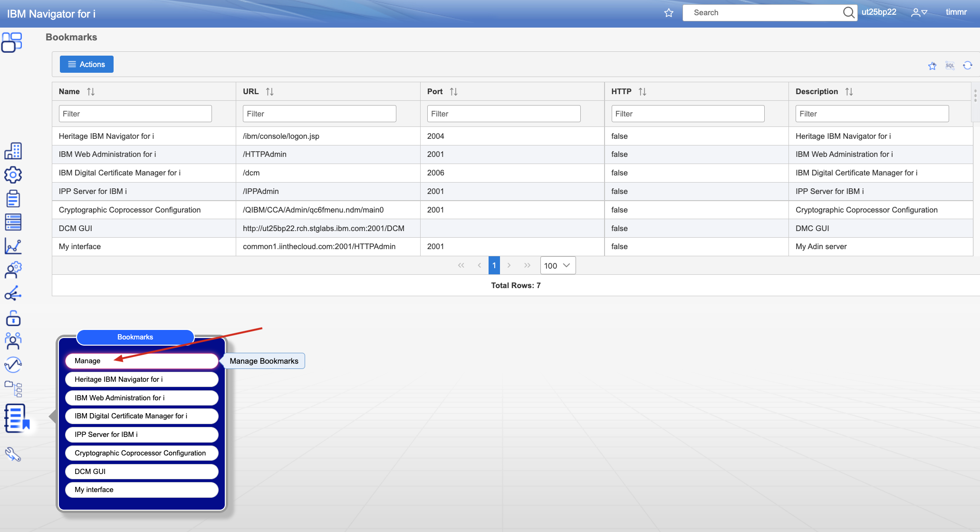
Task: Click the HTTP filter field
Action: click(x=688, y=114)
